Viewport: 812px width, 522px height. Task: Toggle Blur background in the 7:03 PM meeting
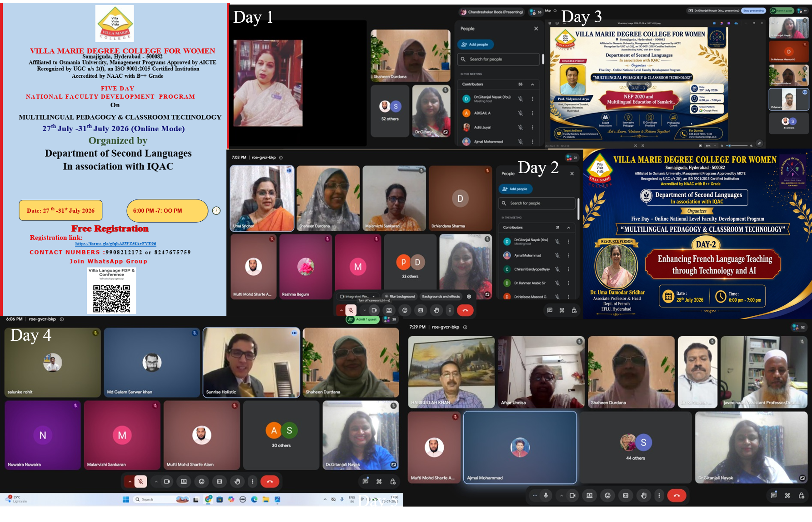(400, 296)
